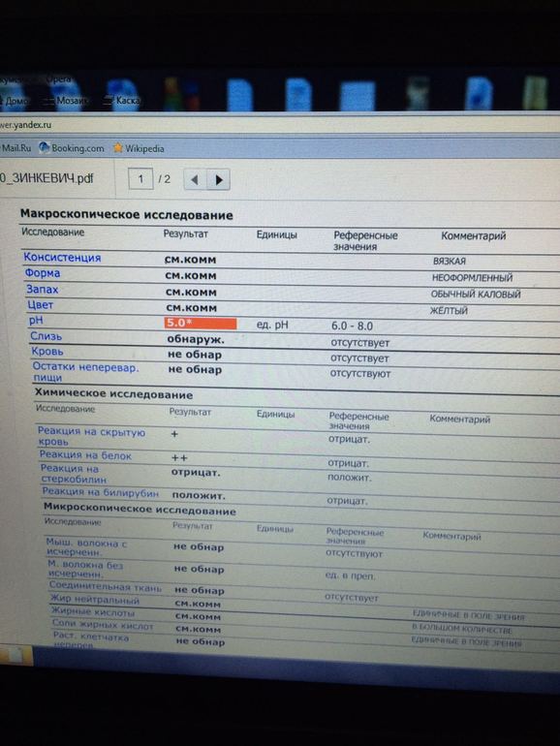Image resolution: width=560 pixels, height=746 pixels.
Task: Click the Консистенция link
Action: 62,258
